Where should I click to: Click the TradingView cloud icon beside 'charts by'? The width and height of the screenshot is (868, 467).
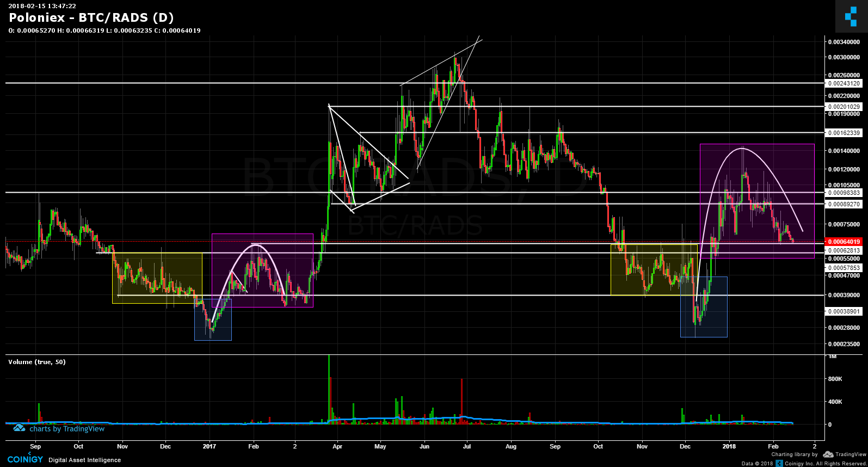(19, 428)
